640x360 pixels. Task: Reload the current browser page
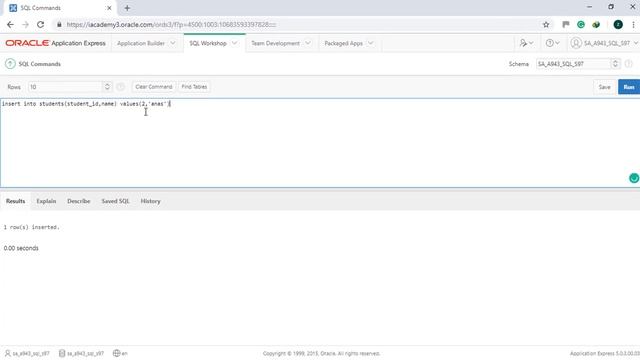tap(40, 24)
